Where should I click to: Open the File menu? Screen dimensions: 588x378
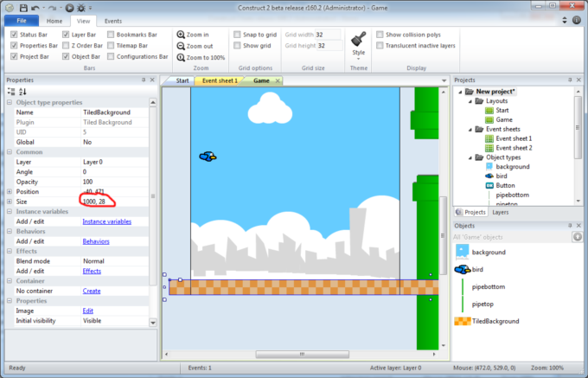point(22,21)
